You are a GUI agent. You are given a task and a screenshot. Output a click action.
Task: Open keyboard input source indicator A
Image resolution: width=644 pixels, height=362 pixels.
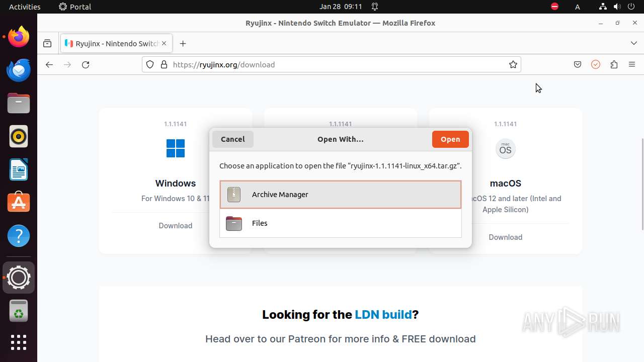click(578, 7)
